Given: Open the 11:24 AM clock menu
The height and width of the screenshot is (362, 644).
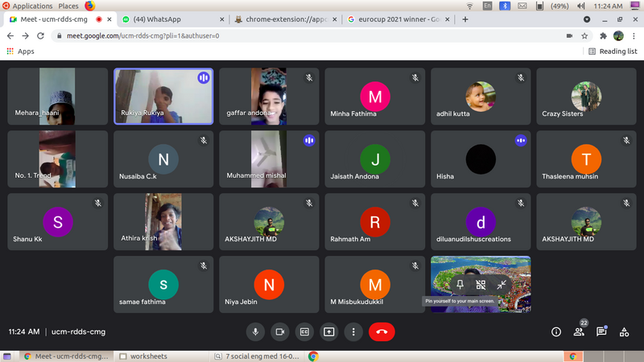Looking at the screenshot, I should pos(608,6).
